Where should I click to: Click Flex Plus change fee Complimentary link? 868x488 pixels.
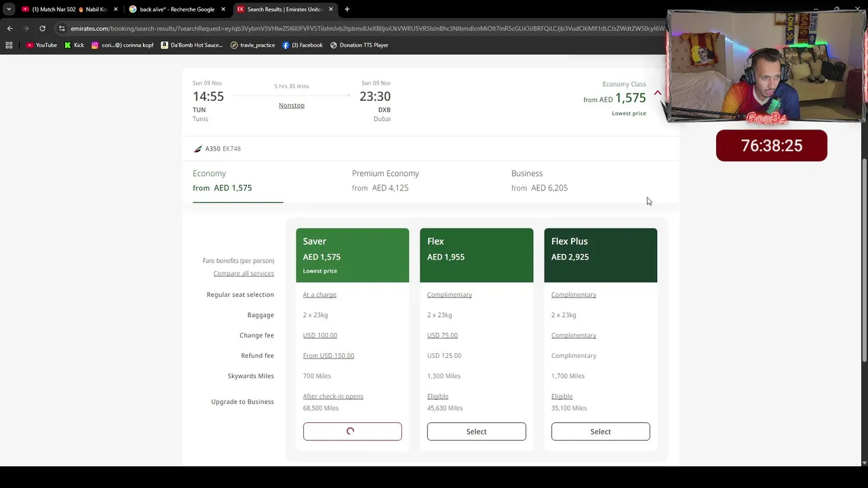click(574, 335)
